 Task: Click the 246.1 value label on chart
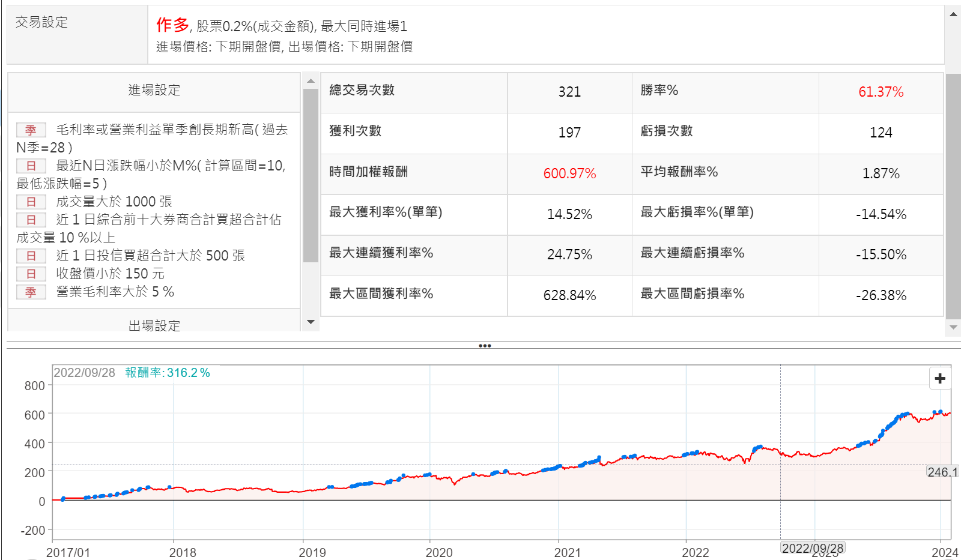[x=942, y=472]
